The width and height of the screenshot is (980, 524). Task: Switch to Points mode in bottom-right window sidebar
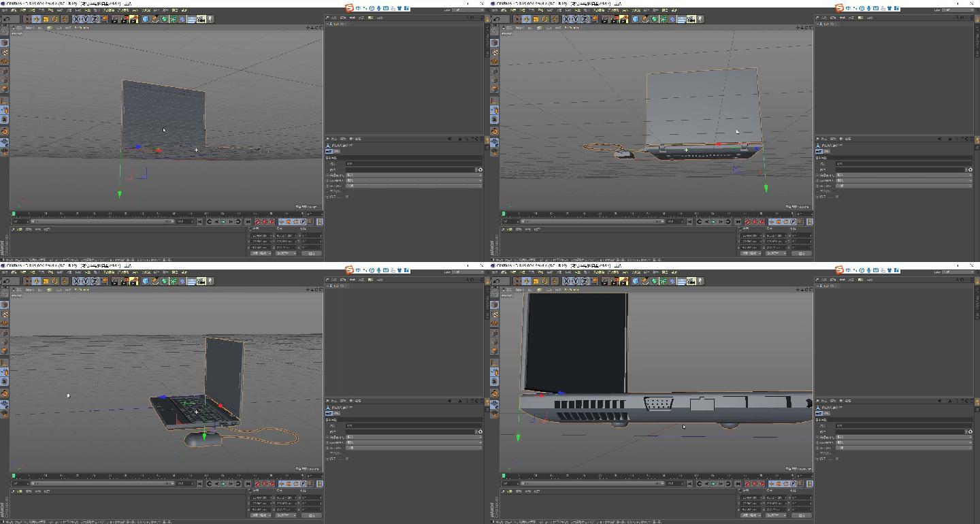pos(495,333)
